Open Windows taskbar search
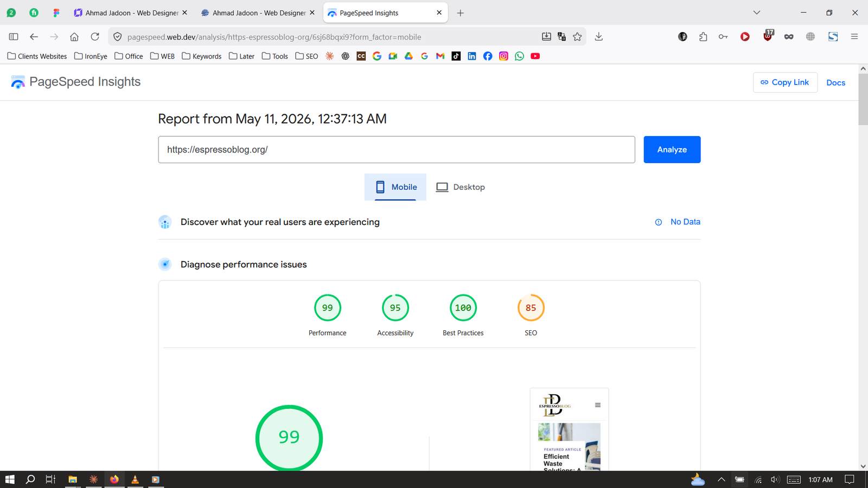Screen dimensions: 868x488 click(x=30, y=479)
